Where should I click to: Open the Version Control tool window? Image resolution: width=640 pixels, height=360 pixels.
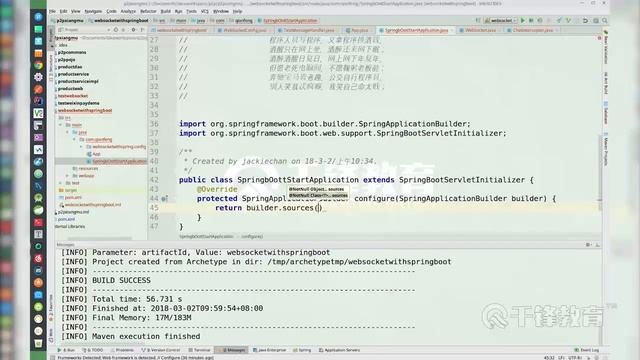point(160,350)
